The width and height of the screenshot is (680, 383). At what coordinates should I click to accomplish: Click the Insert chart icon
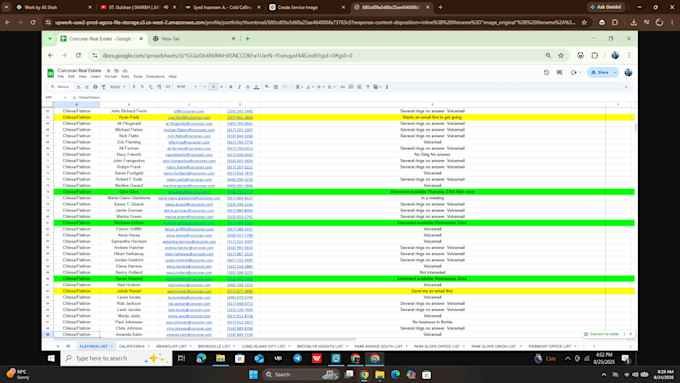coord(360,87)
